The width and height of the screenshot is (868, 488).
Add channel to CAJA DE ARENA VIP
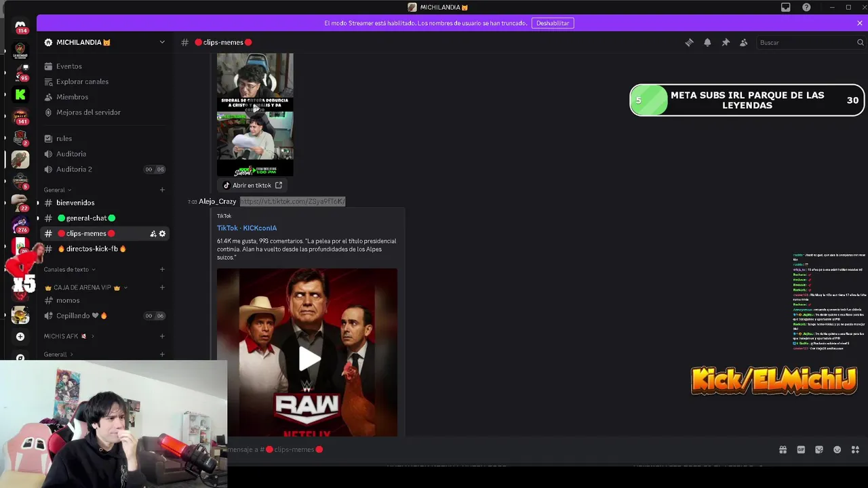[x=162, y=287]
